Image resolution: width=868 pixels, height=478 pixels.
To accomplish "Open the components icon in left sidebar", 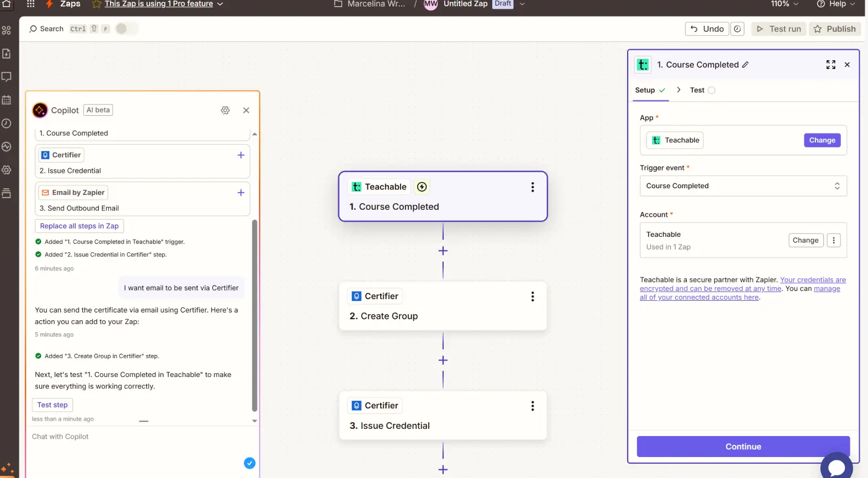I will tap(7, 30).
